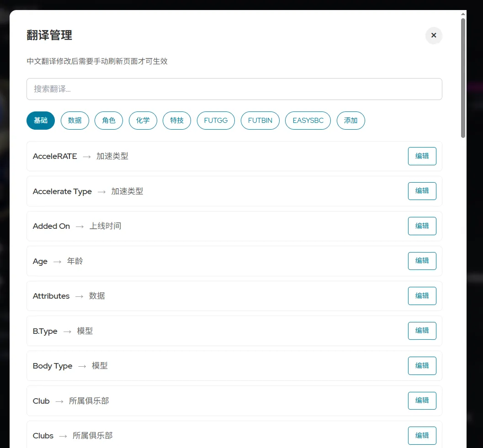483x448 pixels.
Task: Switch to the 数据 category tab
Action: pos(75,121)
